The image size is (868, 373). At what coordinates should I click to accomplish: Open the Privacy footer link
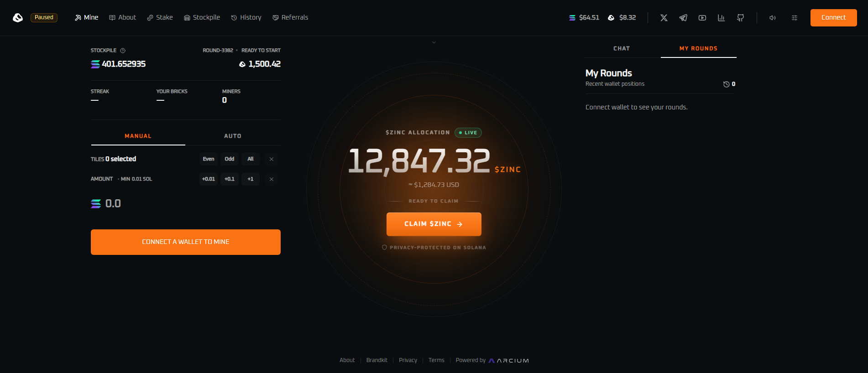pos(408,360)
